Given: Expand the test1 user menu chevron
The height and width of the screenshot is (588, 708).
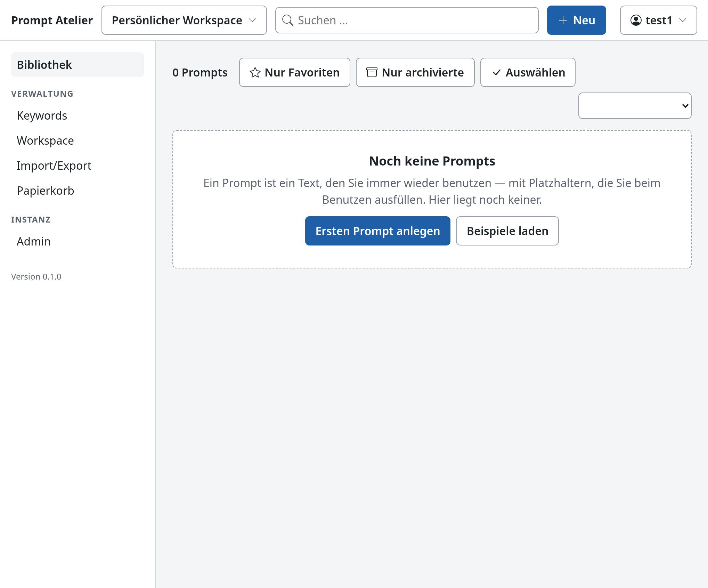Looking at the screenshot, I should coord(683,20).
